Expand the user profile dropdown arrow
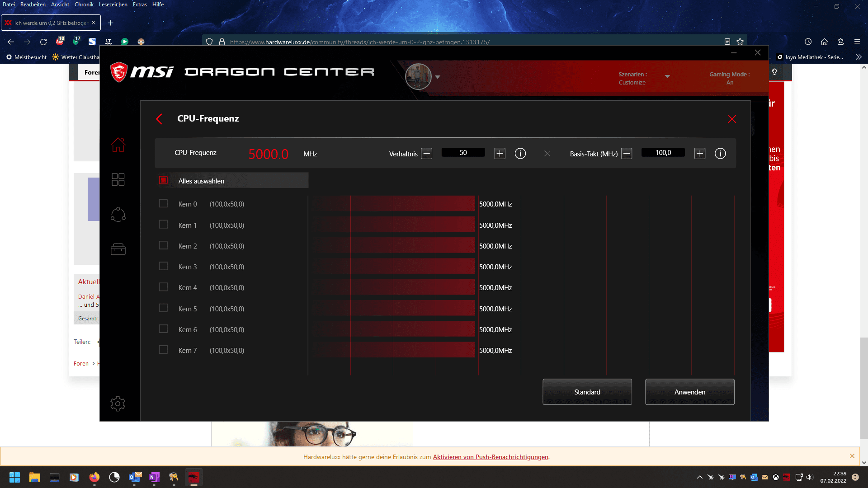This screenshot has height=488, width=868. pos(438,77)
